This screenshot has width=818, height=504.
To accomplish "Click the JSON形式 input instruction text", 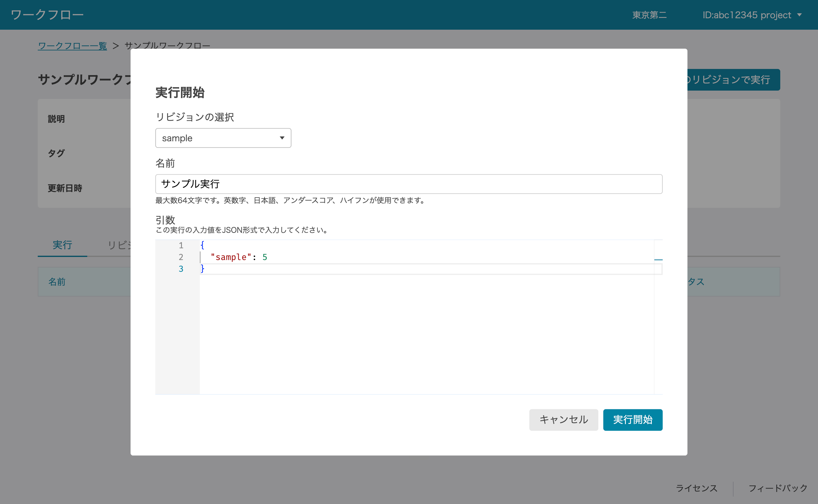I will coord(243,230).
